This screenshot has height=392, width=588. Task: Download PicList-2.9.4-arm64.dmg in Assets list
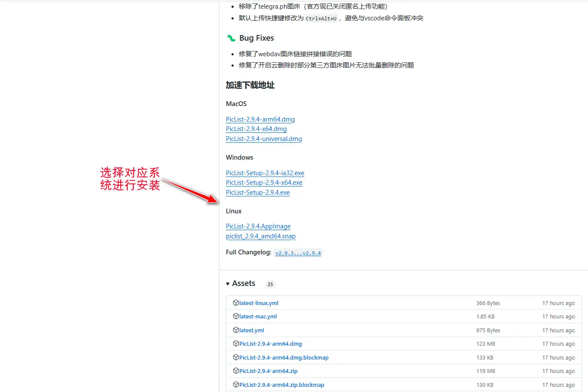(270, 344)
